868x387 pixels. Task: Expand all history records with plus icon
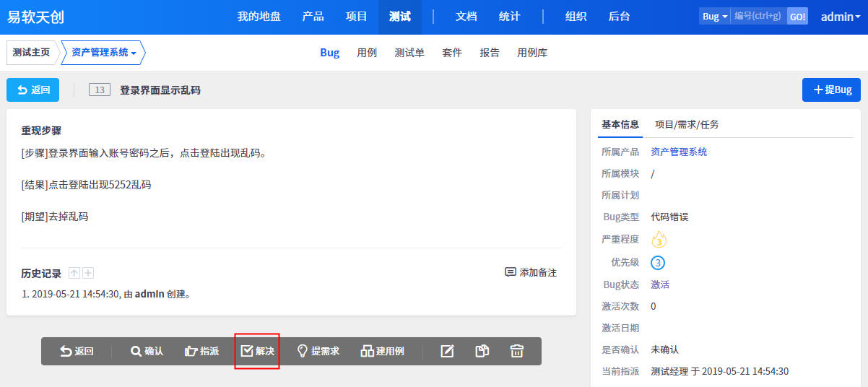(x=88, y=273)
